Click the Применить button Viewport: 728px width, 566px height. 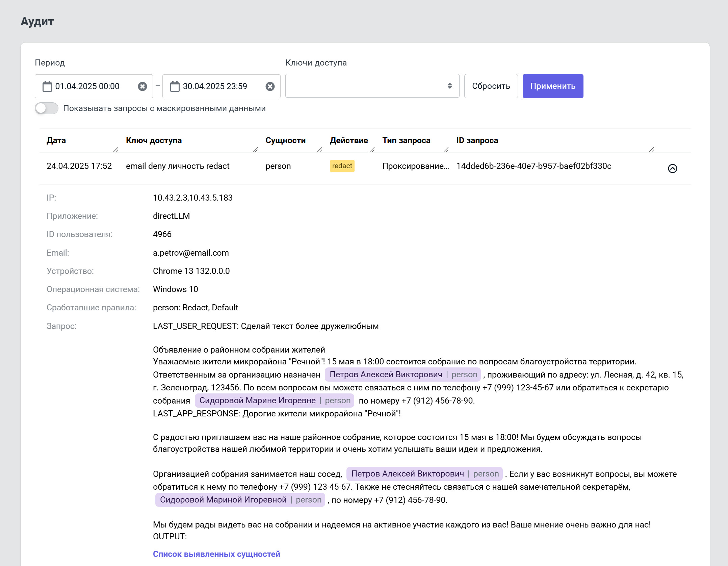pos(552,86)
